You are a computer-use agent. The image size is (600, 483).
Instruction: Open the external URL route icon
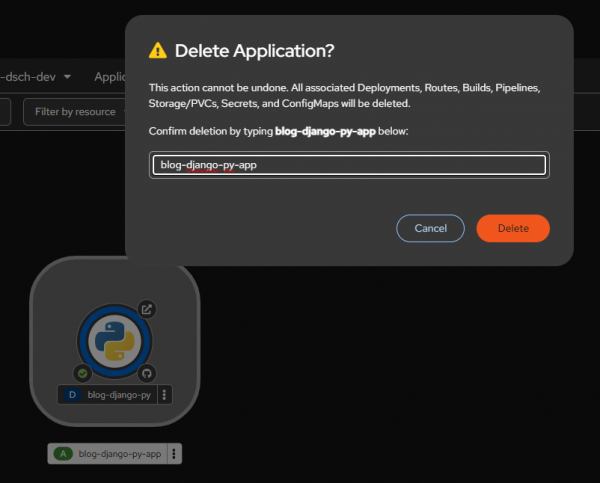[x=147, y=309]
